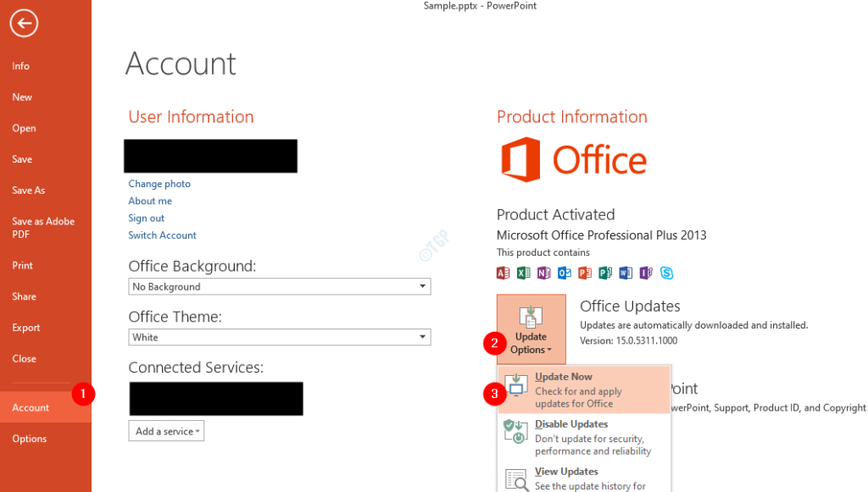Open the Add a service menu
The height and width of the screenshot is (492, 868).
166,430
